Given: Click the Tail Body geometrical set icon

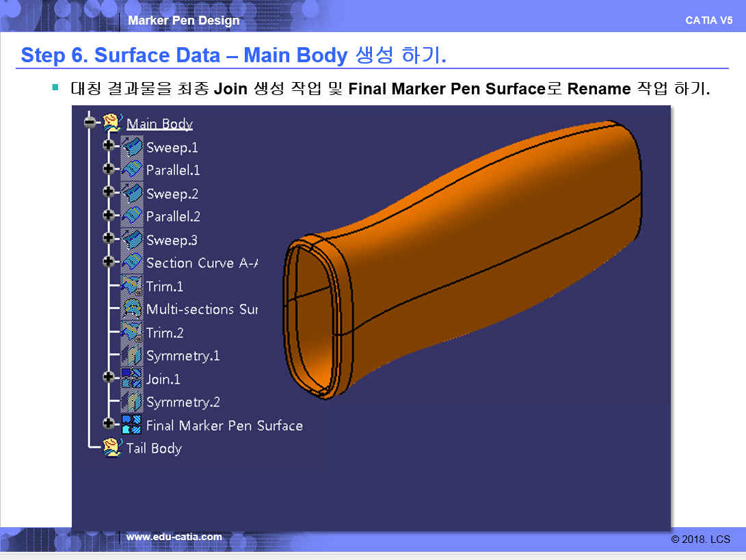Looking at the screenshot, I should [x=112, y=448].
